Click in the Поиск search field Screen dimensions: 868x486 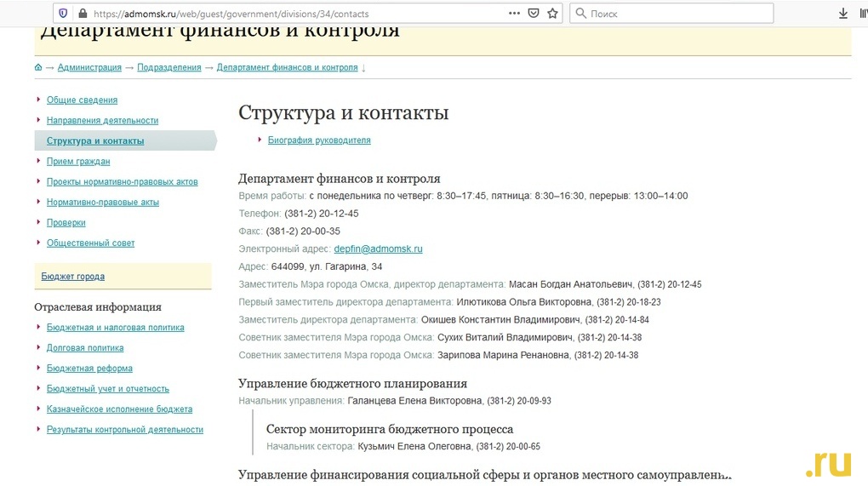[672, 14]
